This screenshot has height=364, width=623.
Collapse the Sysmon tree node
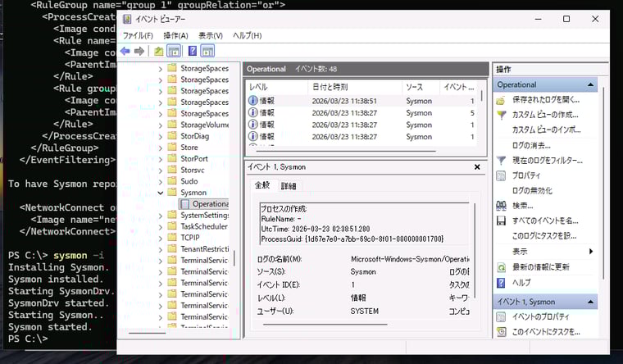(x=161, y=193)
